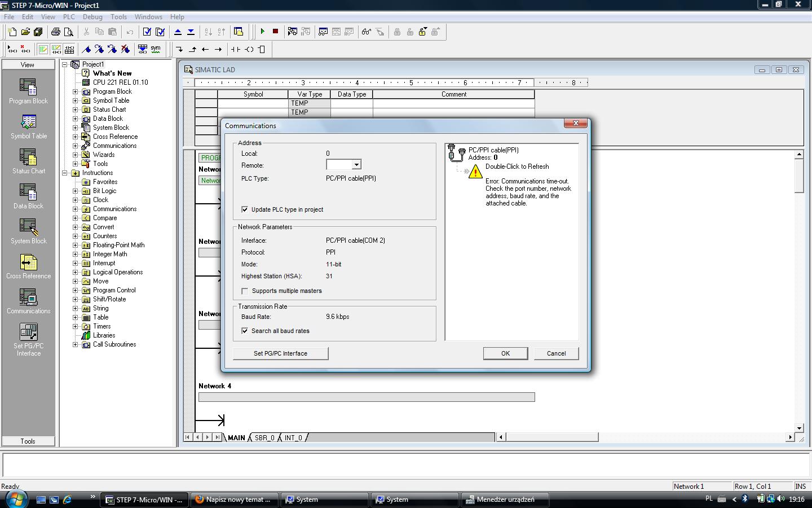The width and height of the screenshot is (812, 508).
Task: Open the Remote address dropdown
Action: (x=356, y=165)
